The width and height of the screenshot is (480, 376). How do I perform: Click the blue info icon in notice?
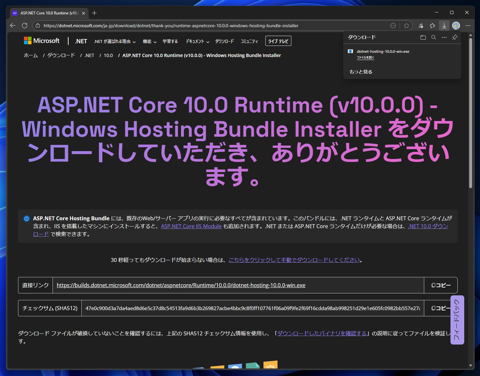coord(27,219)
